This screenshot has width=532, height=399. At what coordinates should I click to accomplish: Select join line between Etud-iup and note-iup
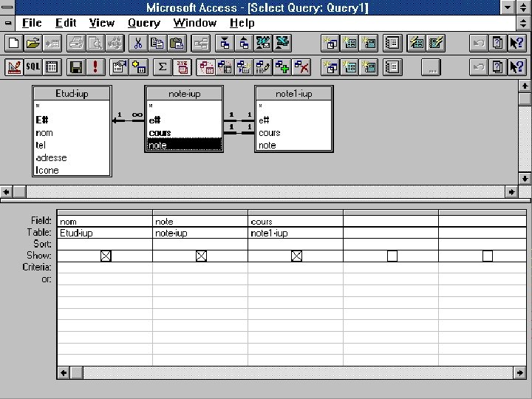point(129,120)
